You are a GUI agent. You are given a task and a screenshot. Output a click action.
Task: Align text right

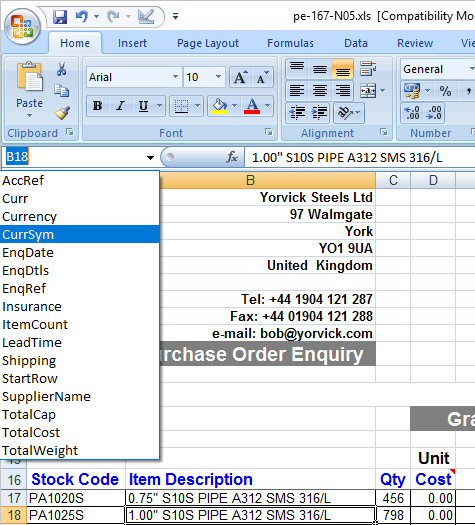(x=343, y=90)
